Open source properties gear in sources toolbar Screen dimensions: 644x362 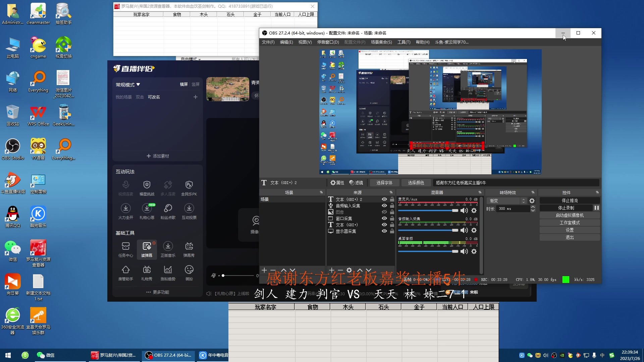click(x=349, y=270)
